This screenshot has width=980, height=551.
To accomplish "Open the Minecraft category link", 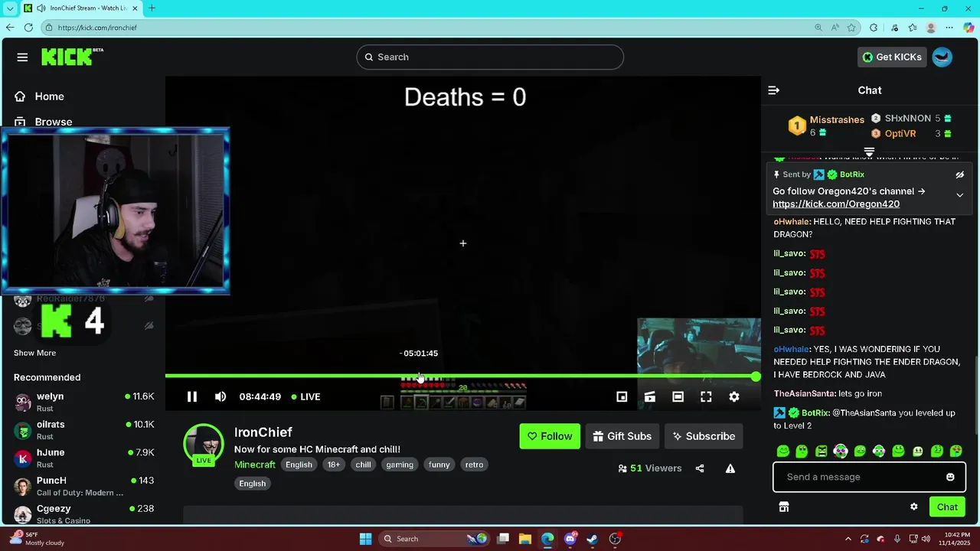I will tap(255, 465).
